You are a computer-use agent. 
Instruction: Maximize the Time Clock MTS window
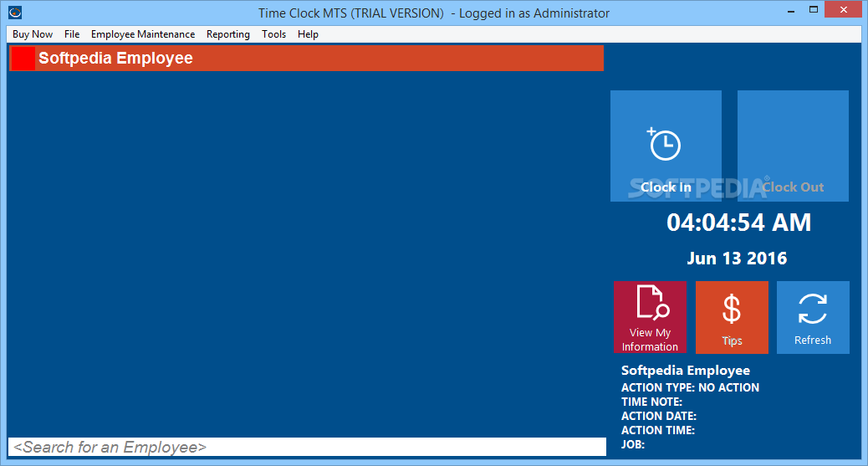click(813, 10)
